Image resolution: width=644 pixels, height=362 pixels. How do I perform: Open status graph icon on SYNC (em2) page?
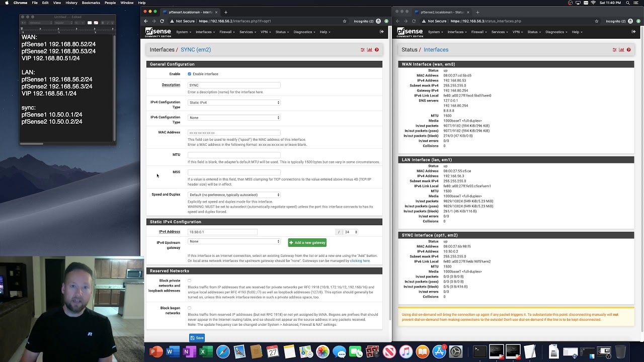(369, 50)
